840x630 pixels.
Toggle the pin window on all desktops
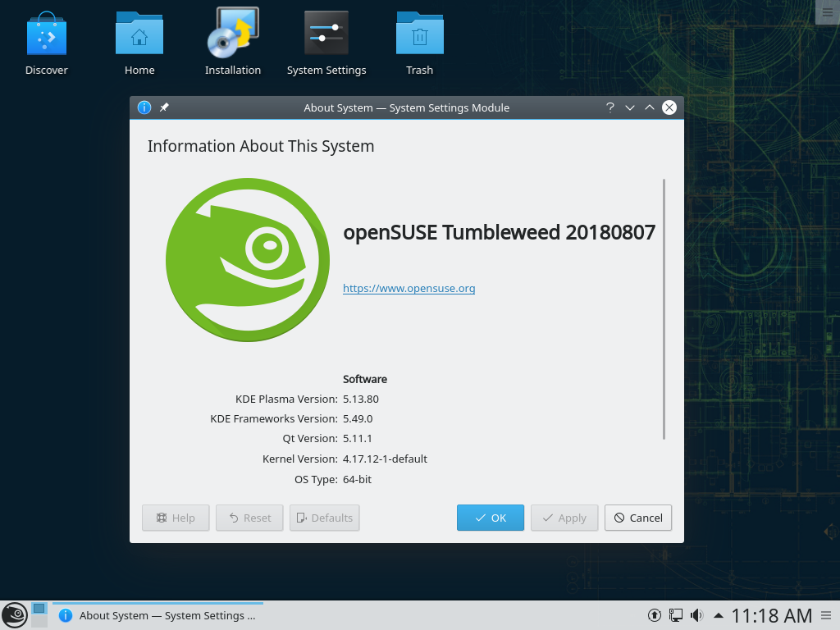(164, 107)
